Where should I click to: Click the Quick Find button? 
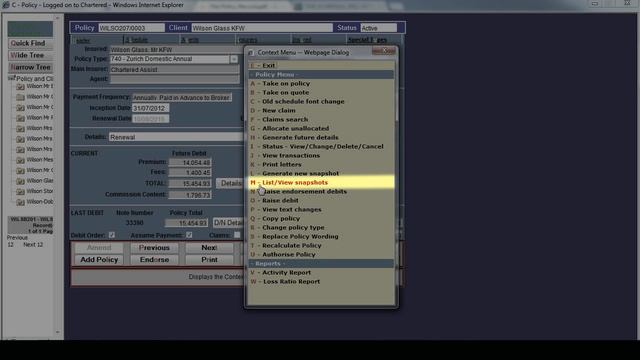tap(31, 43)
